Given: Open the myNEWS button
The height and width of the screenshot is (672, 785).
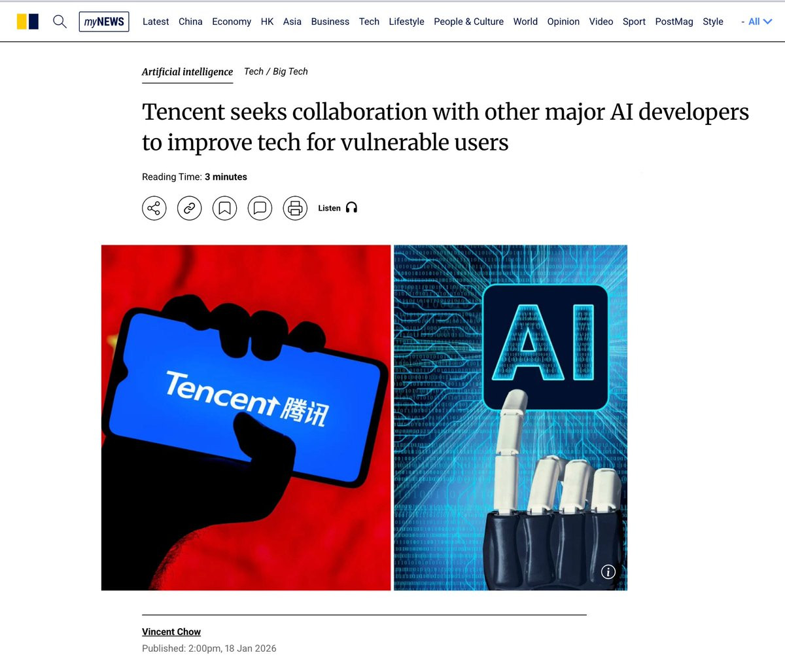Looking at the screenshot, I should (x=104, y=22).
